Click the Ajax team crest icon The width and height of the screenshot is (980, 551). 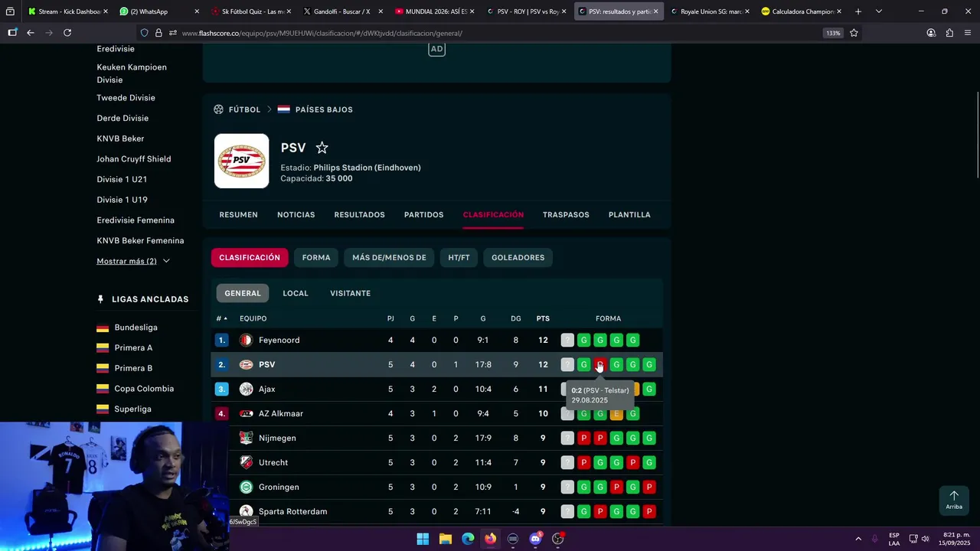click(246, 389)
